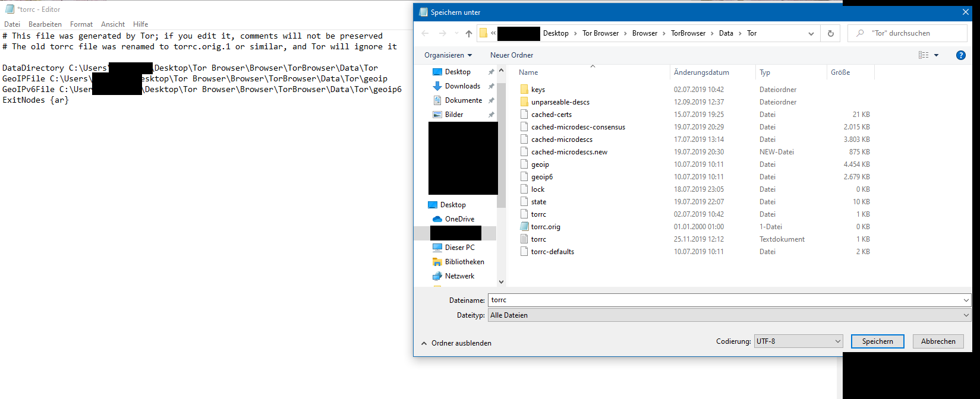Open the Codierung UTF-8 dropdown
The height and width of the screenshot is (399, 980).
[x=798, y=341]
